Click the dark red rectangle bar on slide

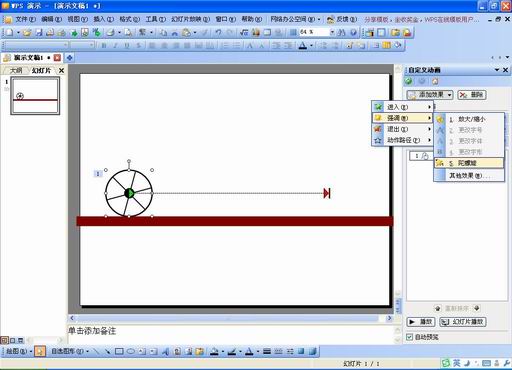[x=235, y=221]
